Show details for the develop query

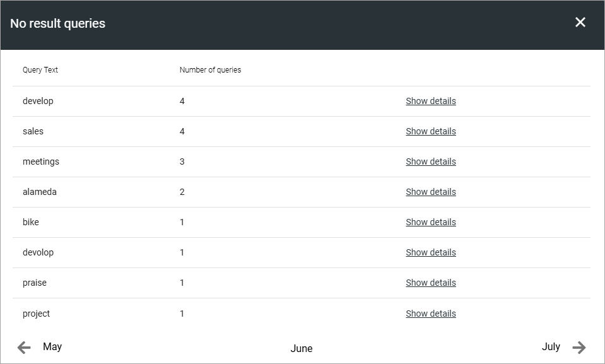tap(431, 101)
